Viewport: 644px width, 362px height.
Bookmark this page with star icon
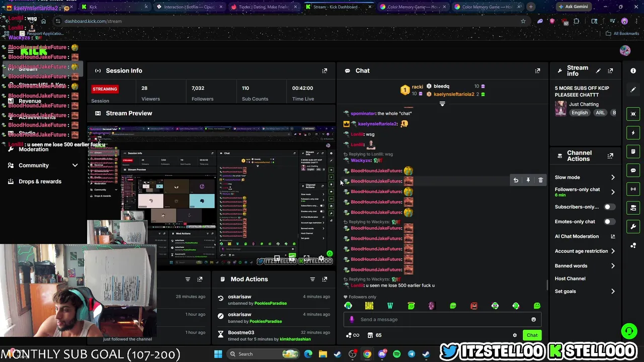click(x=523, y=21)
